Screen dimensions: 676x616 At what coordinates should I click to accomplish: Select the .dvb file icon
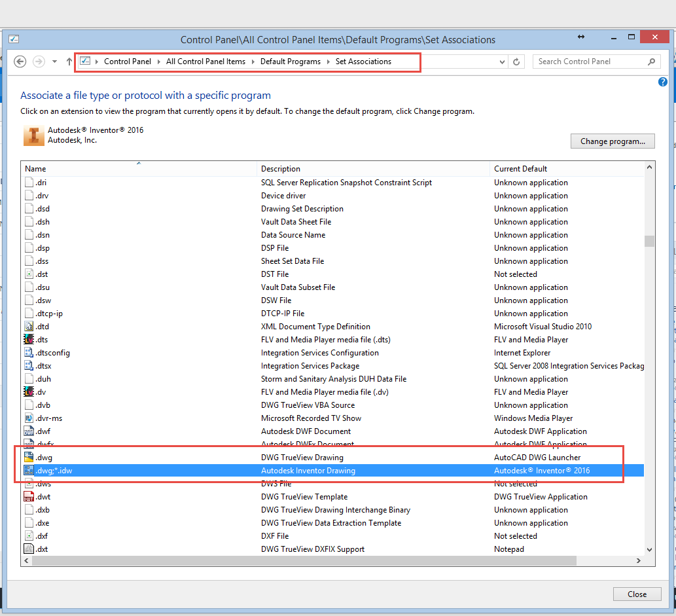tap(29, 405)
